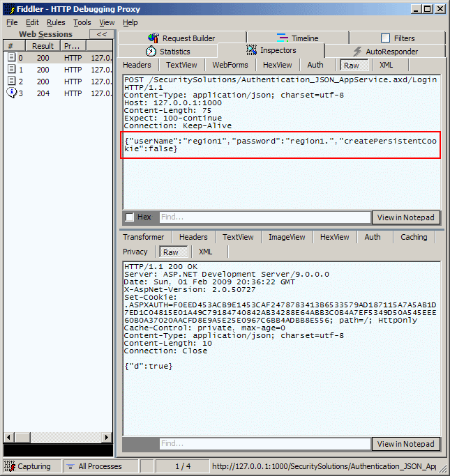Viewport: 450px width, 476px height.
Task: Open the Help menu
Action: (x=130, y=22)
